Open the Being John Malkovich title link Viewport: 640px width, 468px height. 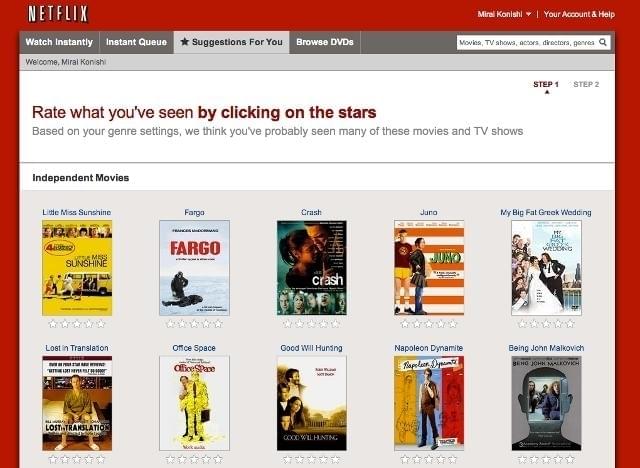[546, 348]
